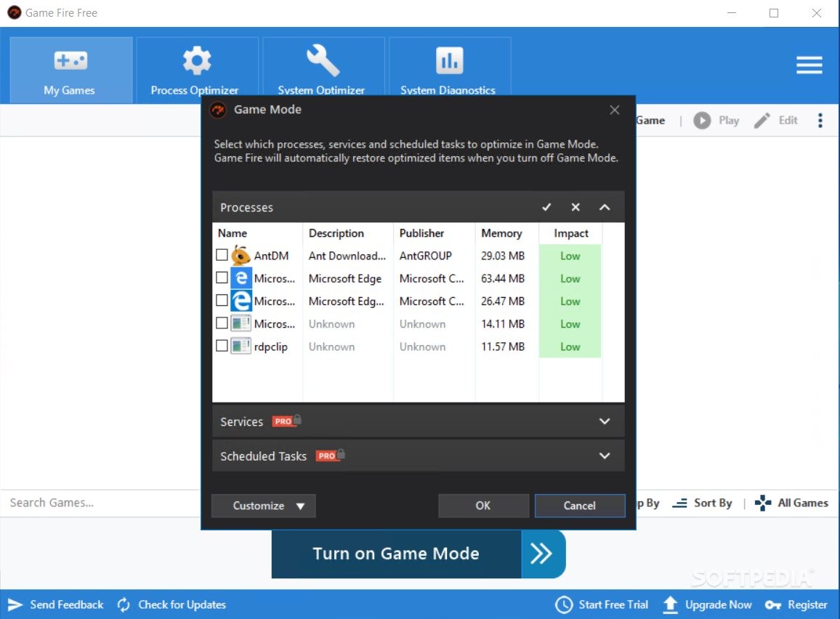Viewport: 840px width, 619px height.
Task: Click the generic icon in the 14.11 MB row
Action: (241, 323)
